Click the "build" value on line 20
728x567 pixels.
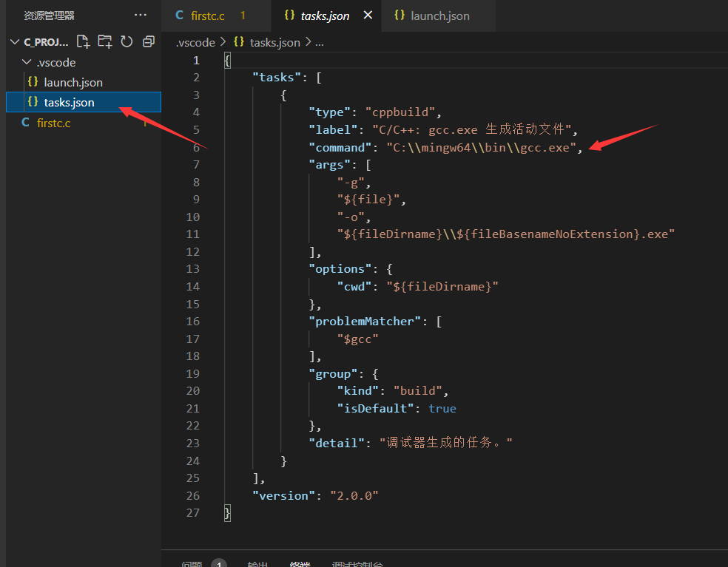418,391
